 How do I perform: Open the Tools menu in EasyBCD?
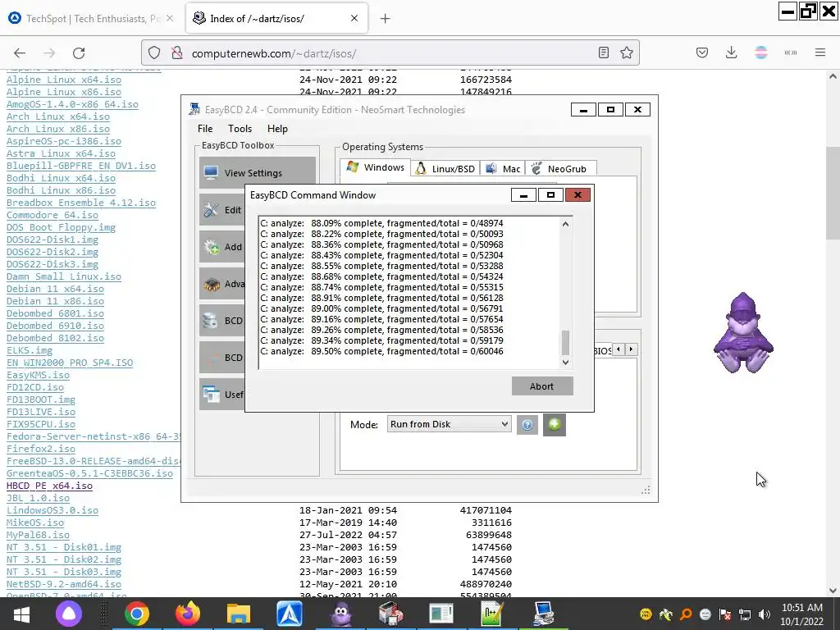[x=240, y=129]
